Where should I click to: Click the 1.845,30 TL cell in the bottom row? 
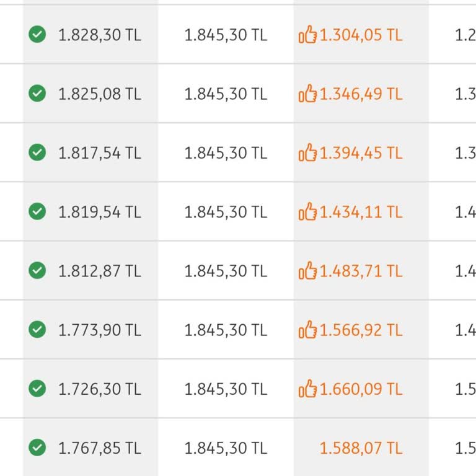(x=226, y=448)
